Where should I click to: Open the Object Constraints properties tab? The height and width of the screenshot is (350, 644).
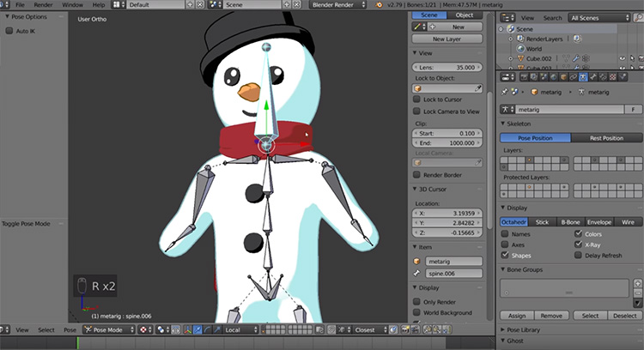pyautogui.click(x=574, y=77)
